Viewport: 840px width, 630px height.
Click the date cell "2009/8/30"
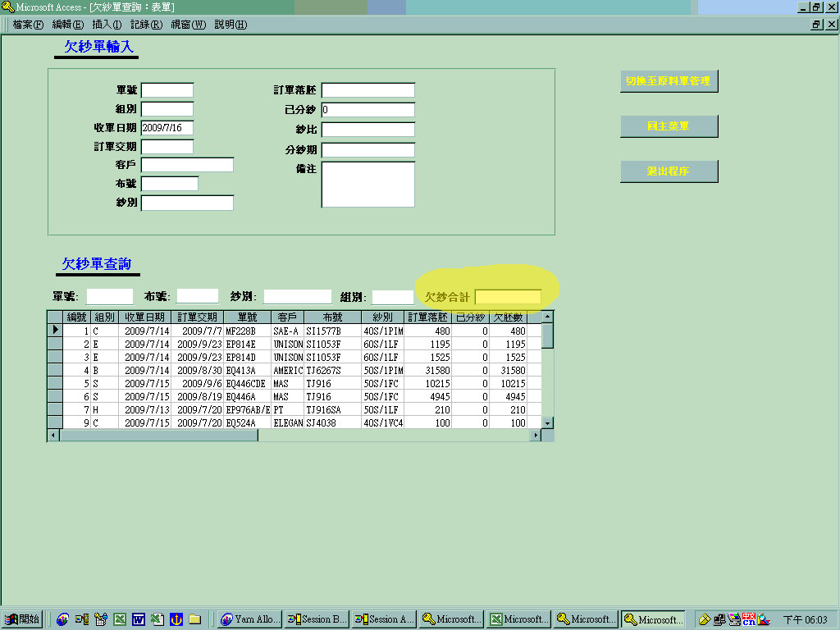coord(198,370)
